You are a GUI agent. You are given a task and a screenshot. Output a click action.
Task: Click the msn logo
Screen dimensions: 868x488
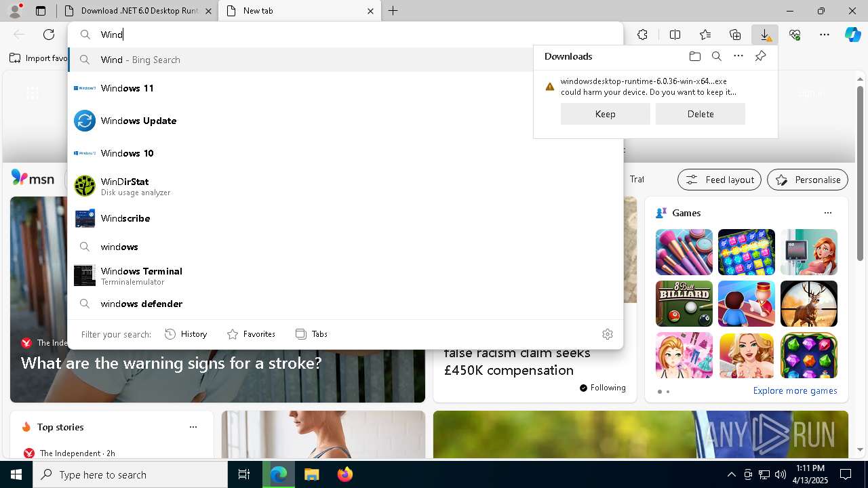click(33, 178)
